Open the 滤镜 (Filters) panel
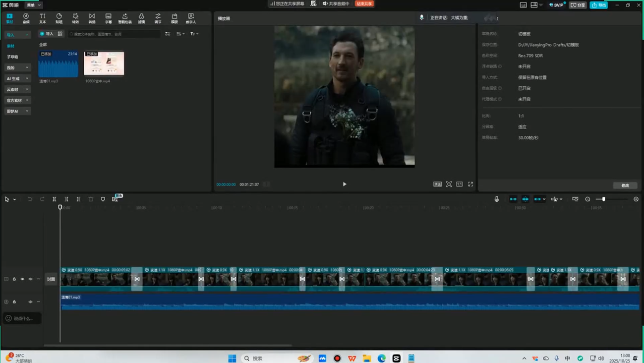 coord(141,18)
